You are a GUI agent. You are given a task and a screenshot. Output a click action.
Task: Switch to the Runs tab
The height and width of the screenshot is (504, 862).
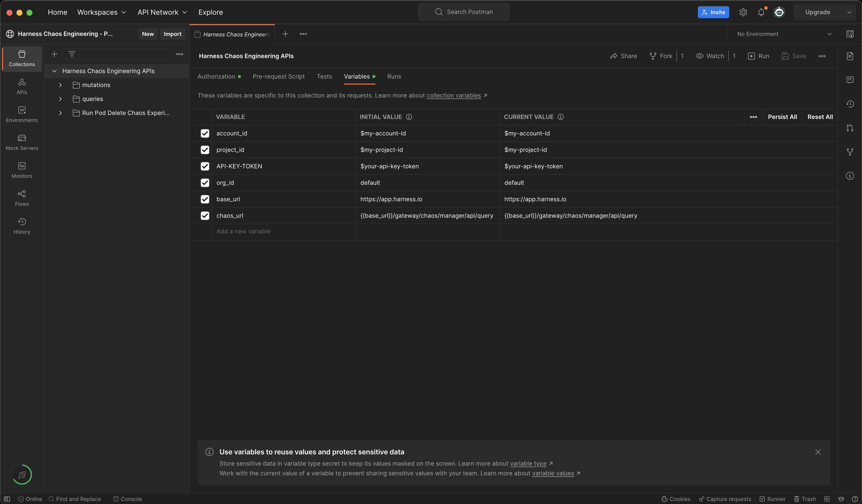coord(394,77)
